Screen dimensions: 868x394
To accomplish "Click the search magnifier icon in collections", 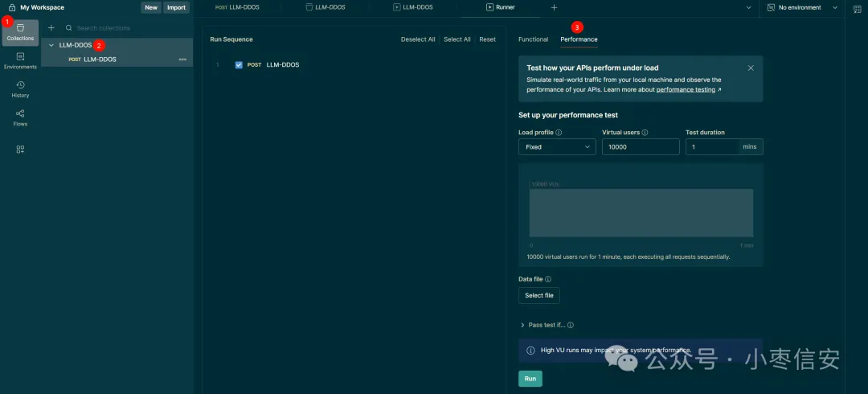I will pos(69,27).
